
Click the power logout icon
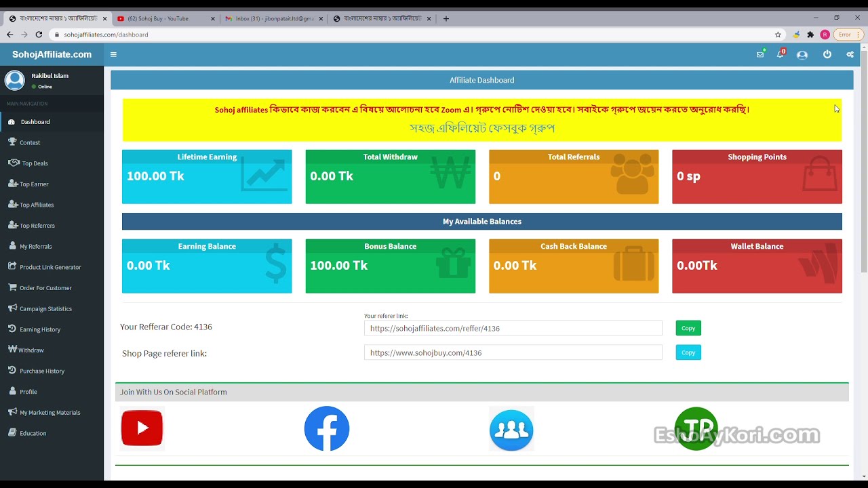point(827,55)
